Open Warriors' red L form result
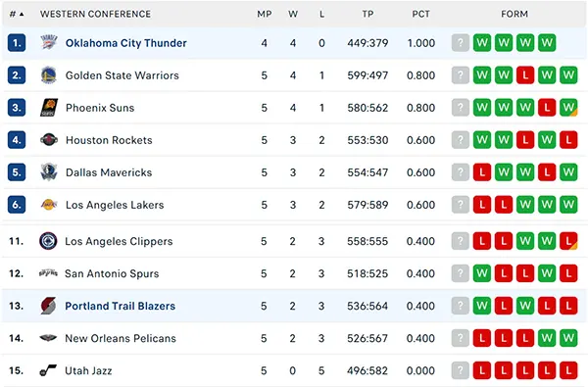Image resolution: width=588 pixels, height=387 pixels. tap(525, 75)
